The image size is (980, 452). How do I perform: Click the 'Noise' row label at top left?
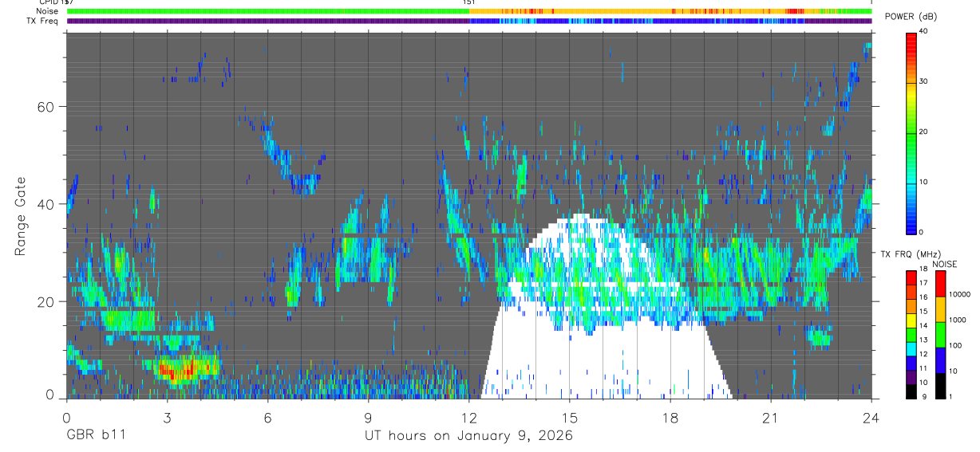click(47, 11)
